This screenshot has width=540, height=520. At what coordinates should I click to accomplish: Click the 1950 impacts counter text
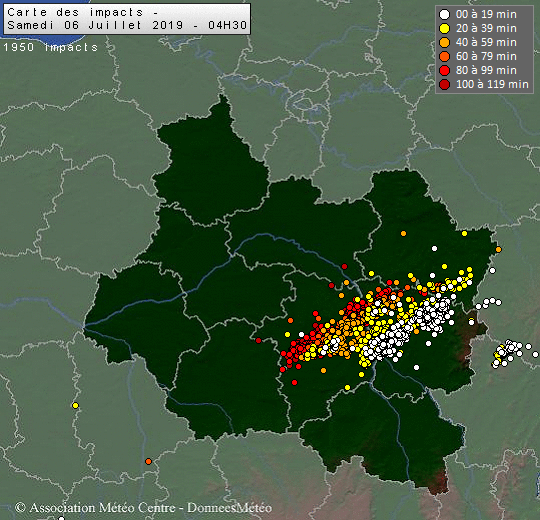pyautogui.click(x=51, y=47)
